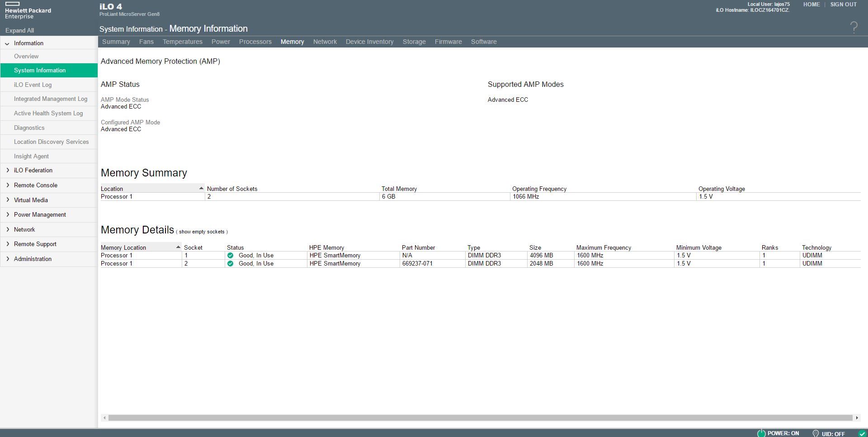Sort by Part Number column header
Image resolution: width=868 pixels, height=437 pixels.
pos(419,247)
